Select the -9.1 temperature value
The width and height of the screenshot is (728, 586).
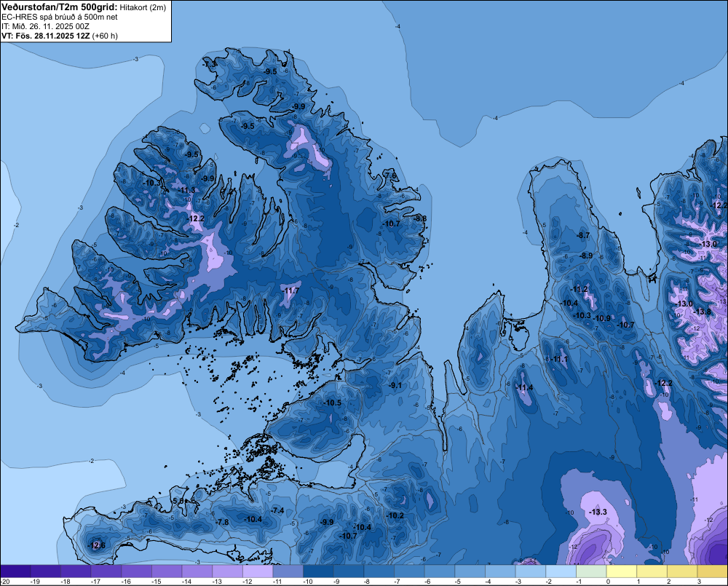395,385
